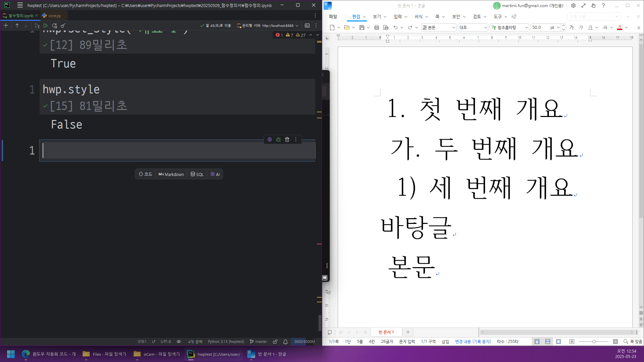Click the red font color swatch
The height and width of the screenshot is (362, 644).
(x=620, y=27)
